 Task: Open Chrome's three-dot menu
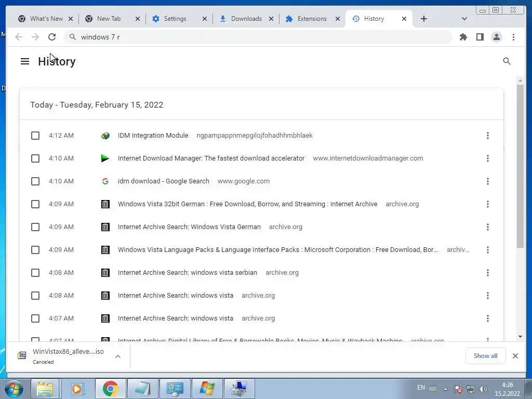pos(513,37)
